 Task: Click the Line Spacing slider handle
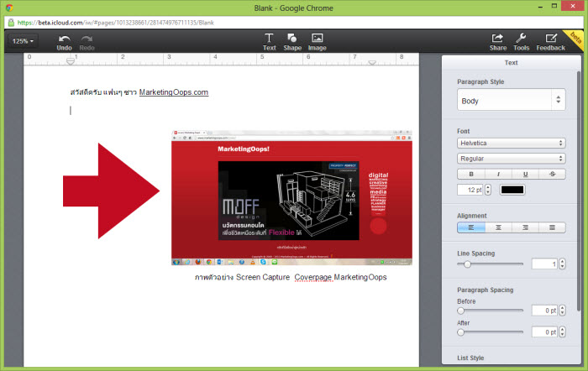(467, 264)
